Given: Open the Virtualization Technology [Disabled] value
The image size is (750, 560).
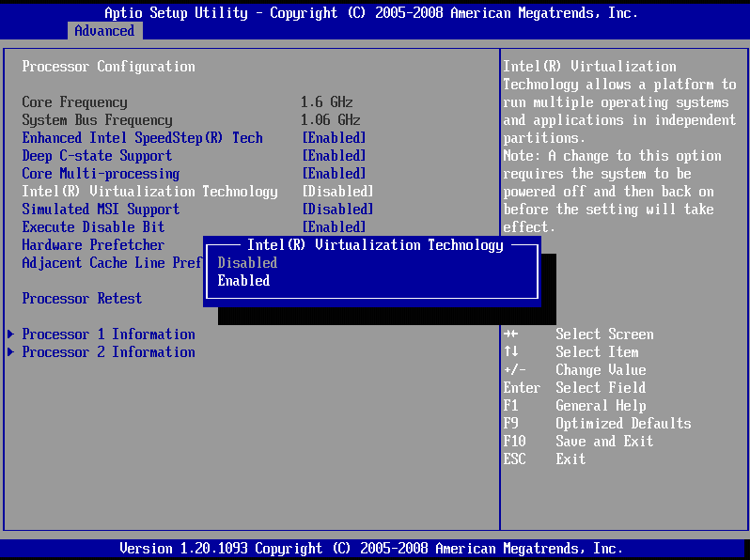Looking at the screenshot, I should 337,192.
